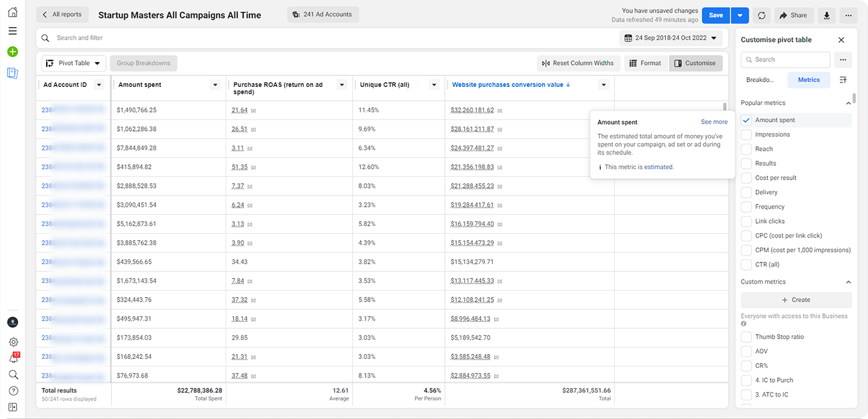Collapse the Popular metrics section
Image resolution: width=868 pixels, height=419 pixels.
pos(848,103)
